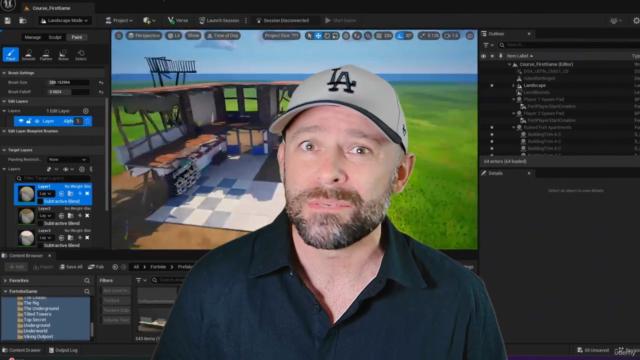Toggle rotation snapping 30° in viewport
Screen dimensions: 640x360
pyautogui.click(x=404, y=36)
